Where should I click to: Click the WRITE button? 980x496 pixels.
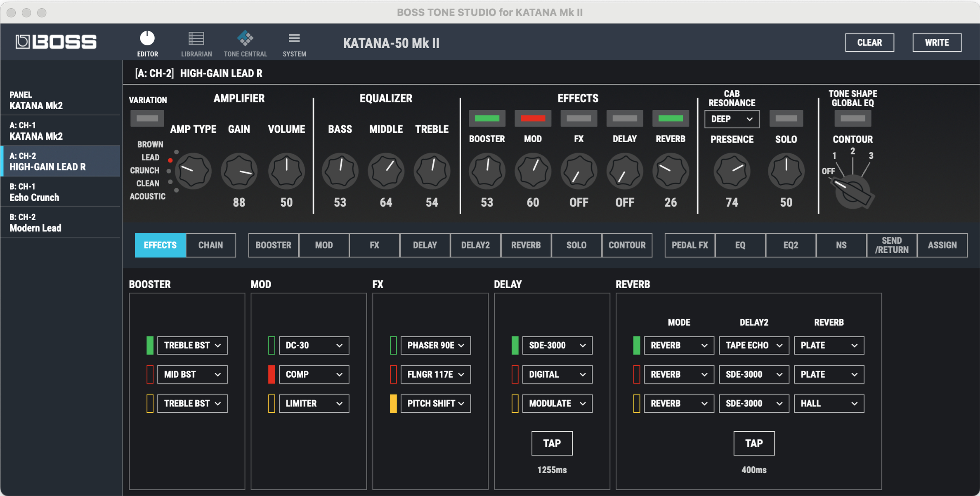click(x=937, y=42)
